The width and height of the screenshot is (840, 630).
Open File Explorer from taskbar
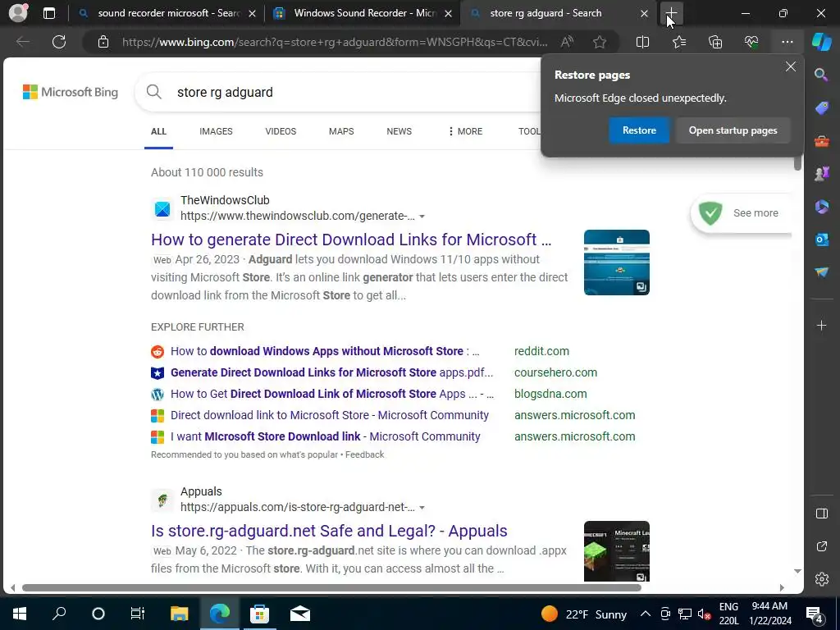click(179, 614)
